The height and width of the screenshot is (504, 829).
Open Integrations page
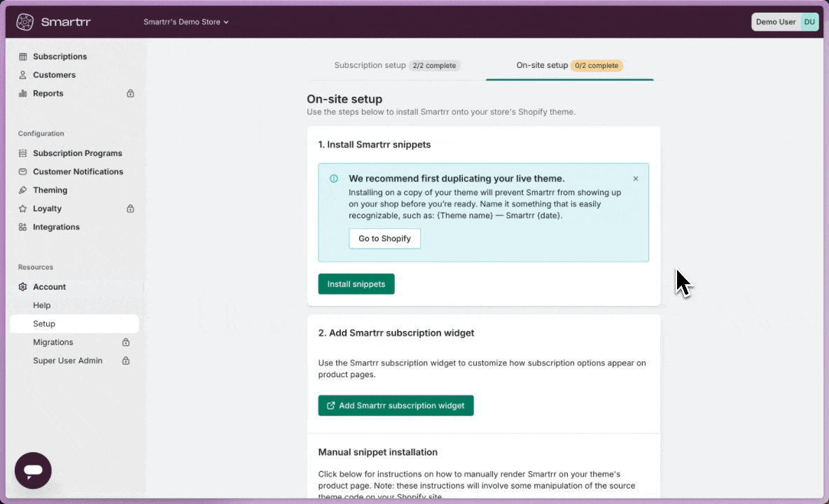click(x=56, y=227)
